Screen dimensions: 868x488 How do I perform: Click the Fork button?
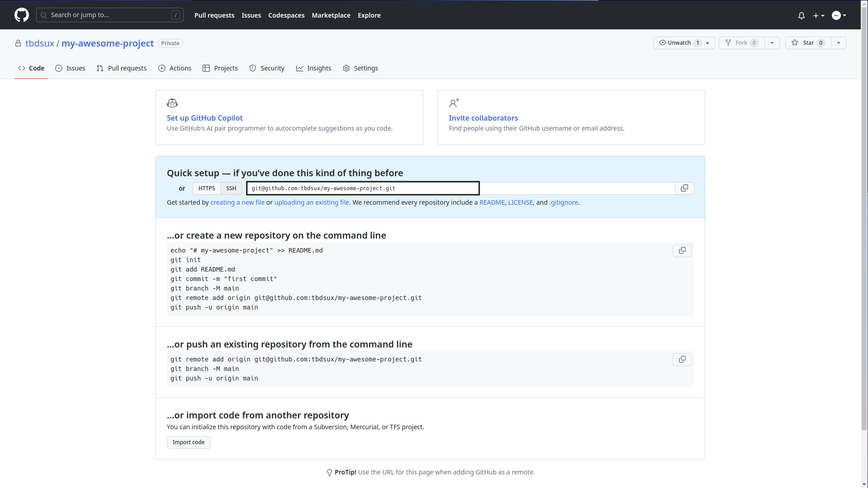(x=742, y=43)
